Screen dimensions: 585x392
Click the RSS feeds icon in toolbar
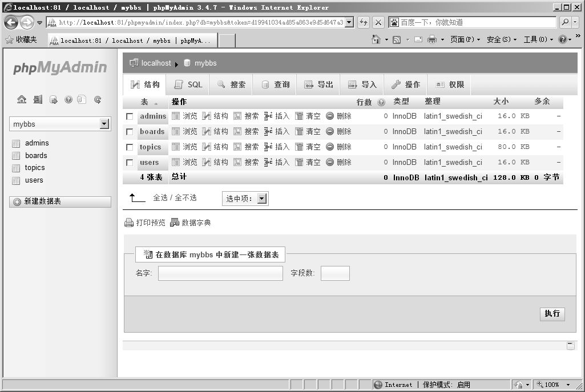pyautogui.click(x=397, y=39)
